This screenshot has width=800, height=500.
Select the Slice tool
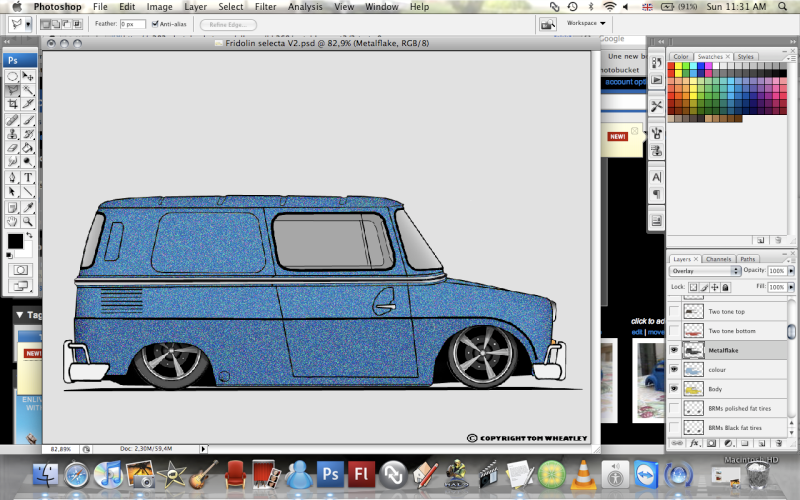coord(28,104)
